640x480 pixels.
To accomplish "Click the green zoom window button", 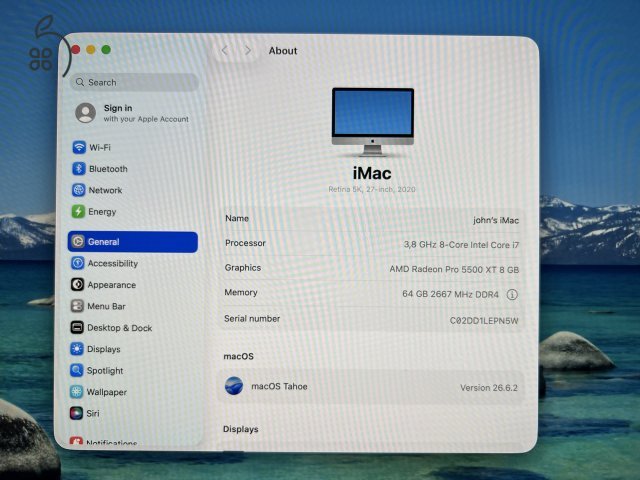I will click(x=106, y=49).
